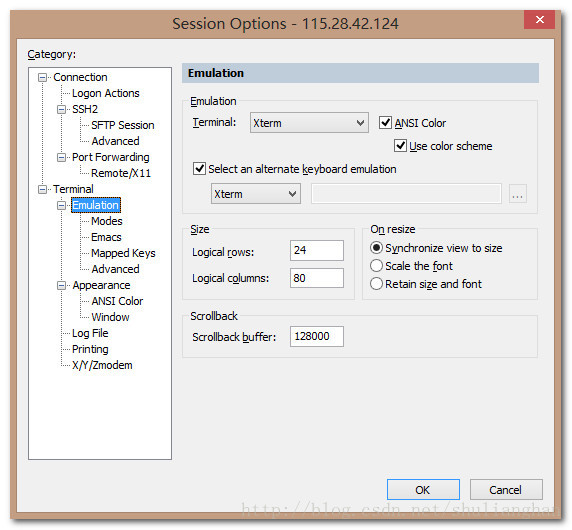Select Appearance category
The height and width of the screenshot is (530, 572).
click(101, 285)
